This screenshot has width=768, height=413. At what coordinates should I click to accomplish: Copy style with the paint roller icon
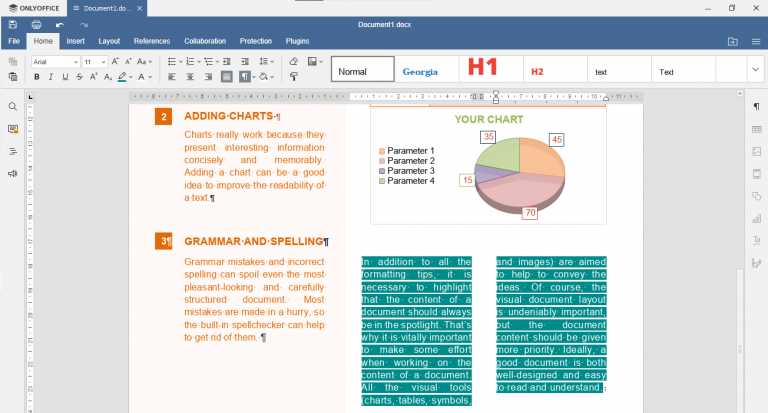(x=293, y=76)
